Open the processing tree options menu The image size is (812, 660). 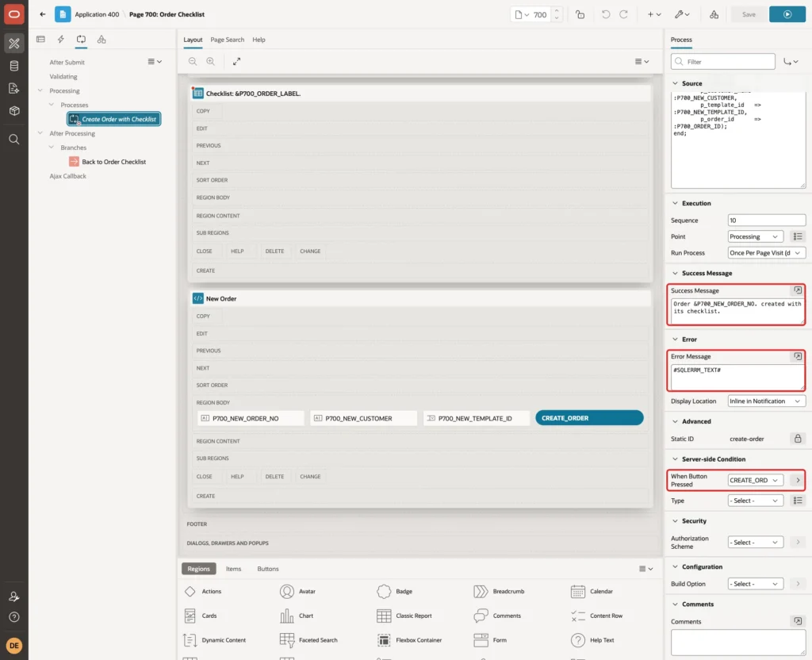tap(155, 62)
